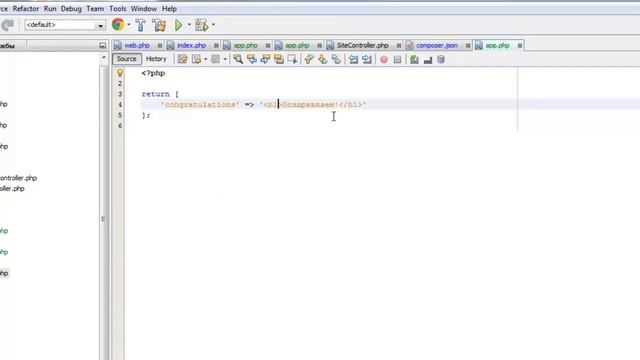This screenshot has height=360, width=640.
Task: Click the Back navigation icon in editor toolbar
Action: (196, 60)
